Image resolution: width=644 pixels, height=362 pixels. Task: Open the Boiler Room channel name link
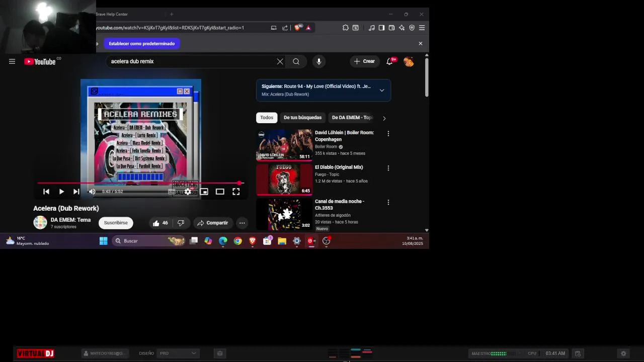coord(326,147)
